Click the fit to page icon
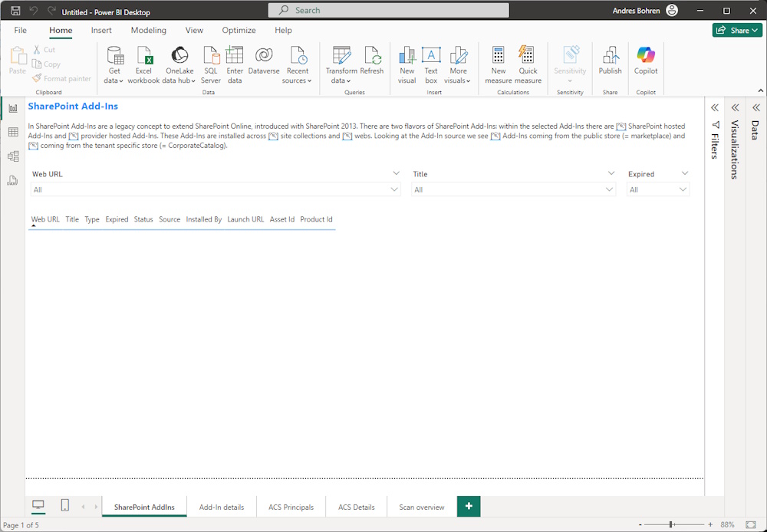The width and height of the screenshot is (767, 532). [x=751, y=524]
